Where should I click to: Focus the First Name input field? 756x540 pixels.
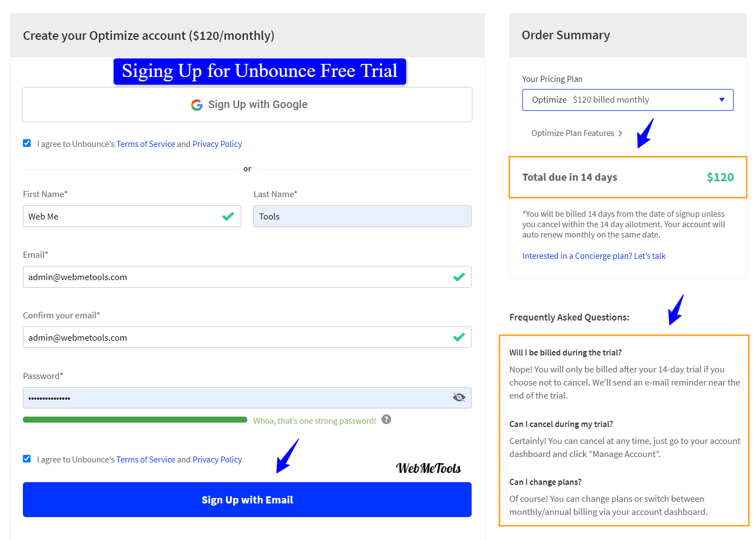132,216
